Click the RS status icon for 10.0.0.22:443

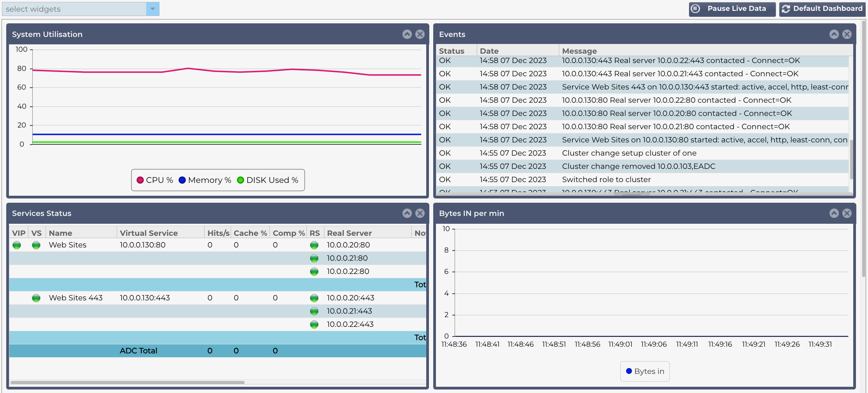[x=314, y=324]
